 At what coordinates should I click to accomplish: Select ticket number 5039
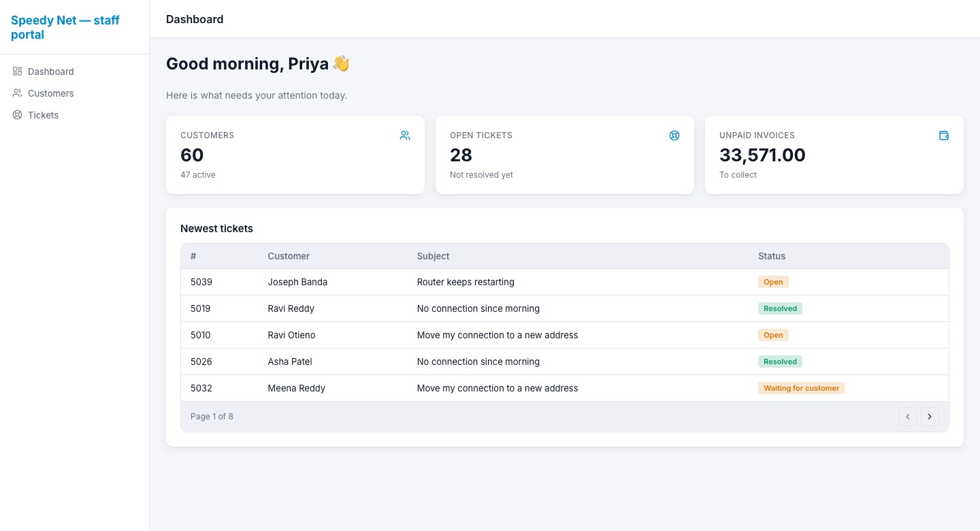tap(201, 282)
